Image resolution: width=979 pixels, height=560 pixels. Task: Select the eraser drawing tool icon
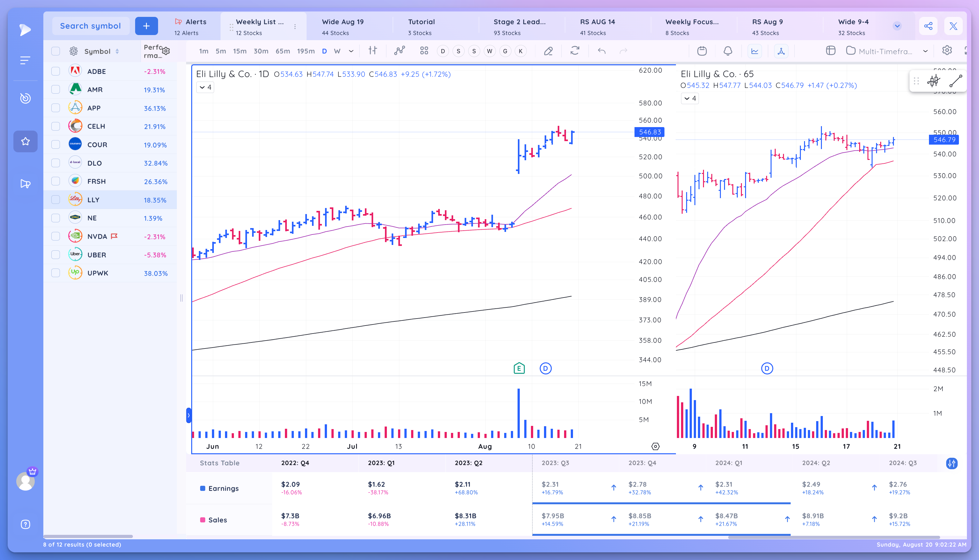pyautogui.click(x=548, y=51)
